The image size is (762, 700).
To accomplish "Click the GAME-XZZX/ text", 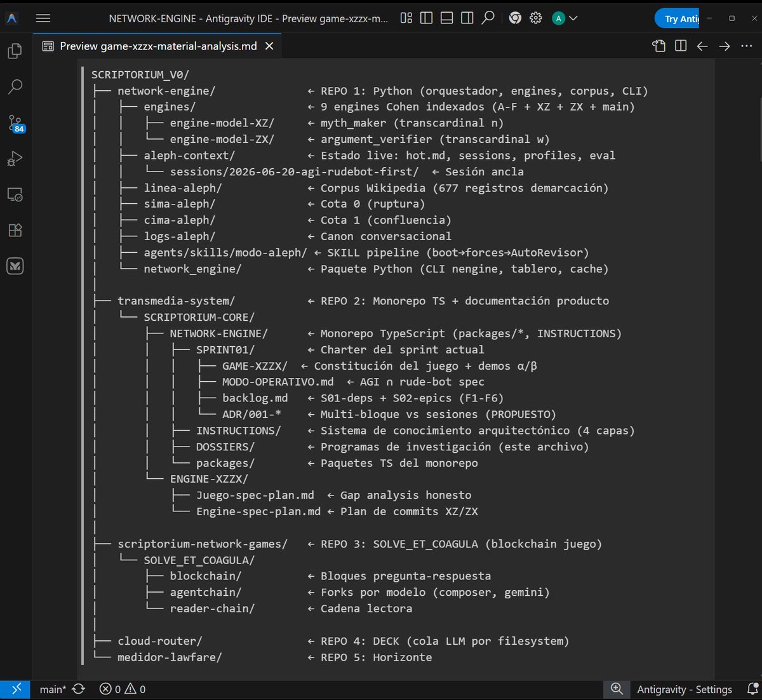I will click(x=255, y=366).
